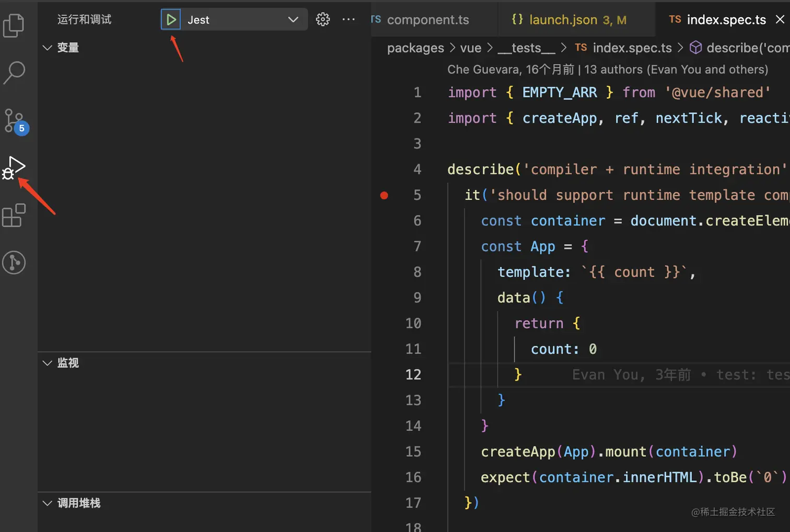This screenshot has height=532, width=790.
Task: Click createApp(App).mount on line 15
Action: pyautogui.click(x=564, y=452)
